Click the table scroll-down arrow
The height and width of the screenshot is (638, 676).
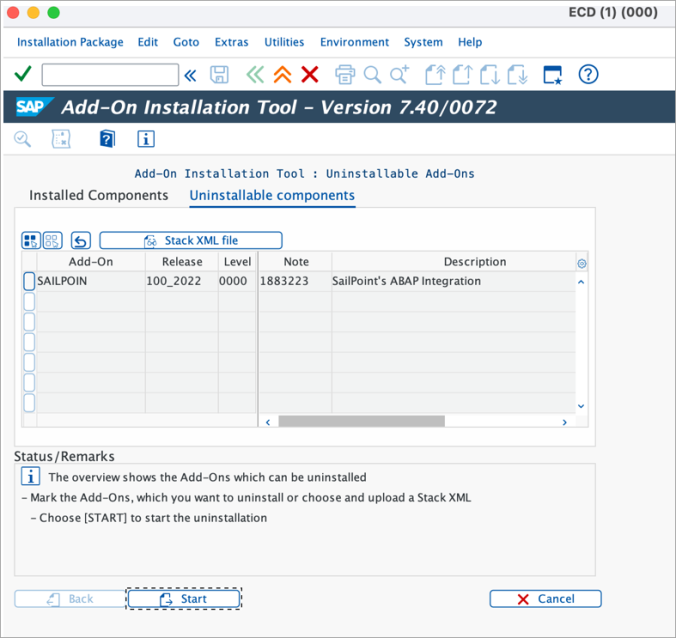pos(581,406)
